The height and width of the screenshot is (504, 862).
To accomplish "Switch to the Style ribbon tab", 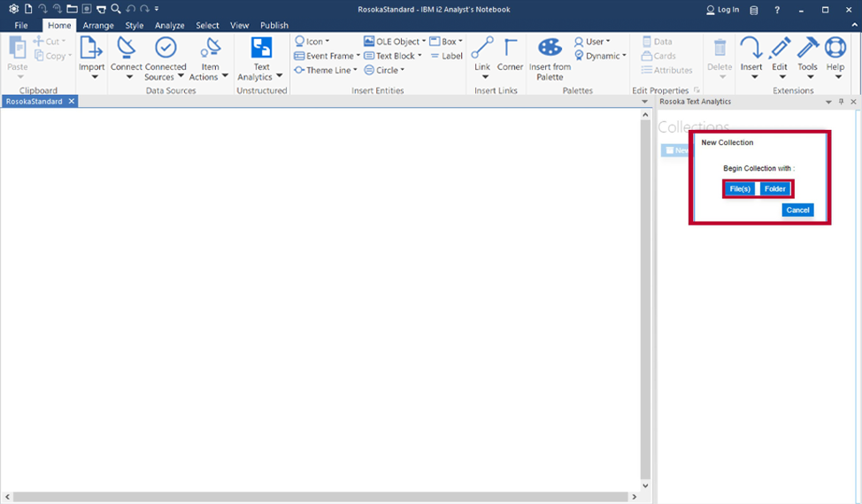I will (x=135, y=26).
